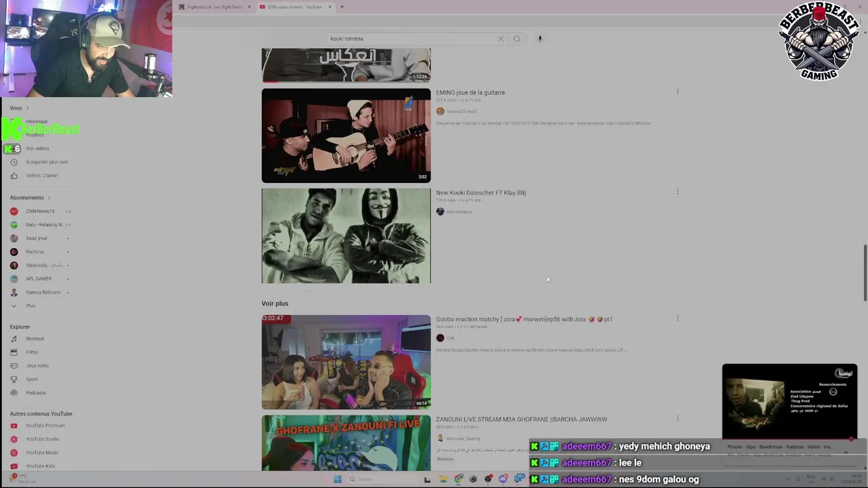This screenshot has width=868, height=488.
Task: Close the Flightradar24 tab
Action: 250,7
